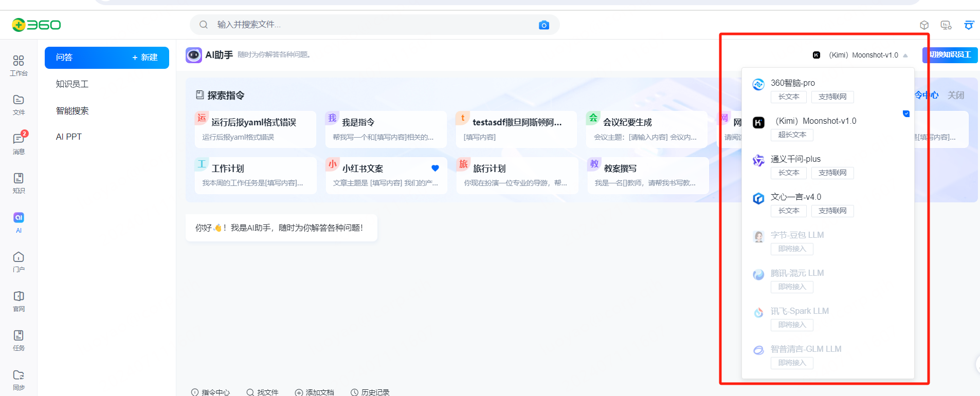Click the monitor settings icon in top bar

click(x=946, y=25)
